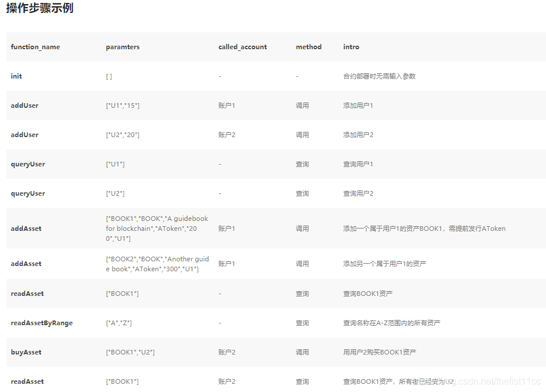Select the parameters cell ["U2","20"]
This screenshot has width=546, height=392.
pyautogui.click(x=123, y=135)
